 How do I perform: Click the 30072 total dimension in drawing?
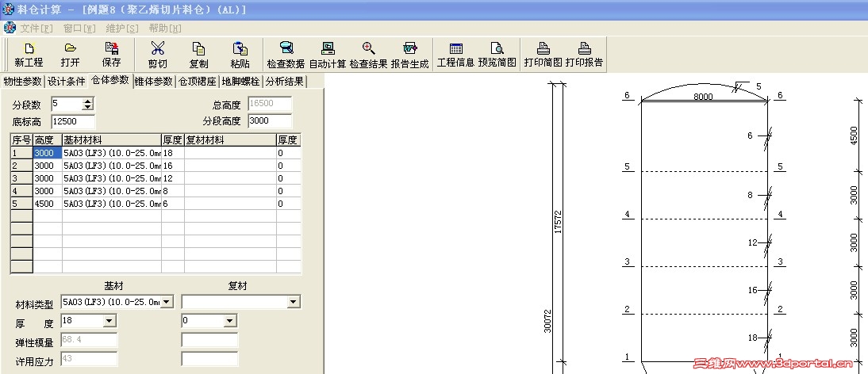[x=548, y=320]
